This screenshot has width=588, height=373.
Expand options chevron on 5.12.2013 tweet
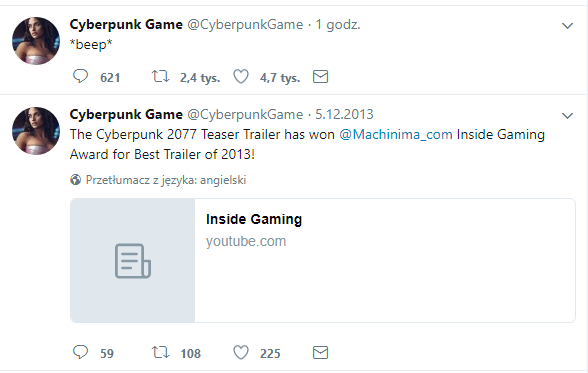pyautogui.click(x=567, y=115)
